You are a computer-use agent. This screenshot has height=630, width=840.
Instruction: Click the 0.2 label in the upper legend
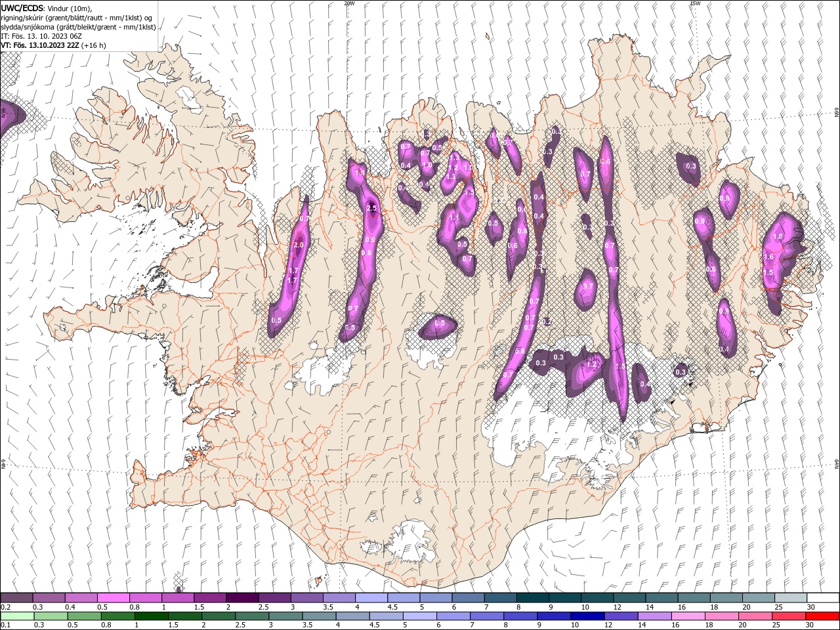tap(5, 607)
